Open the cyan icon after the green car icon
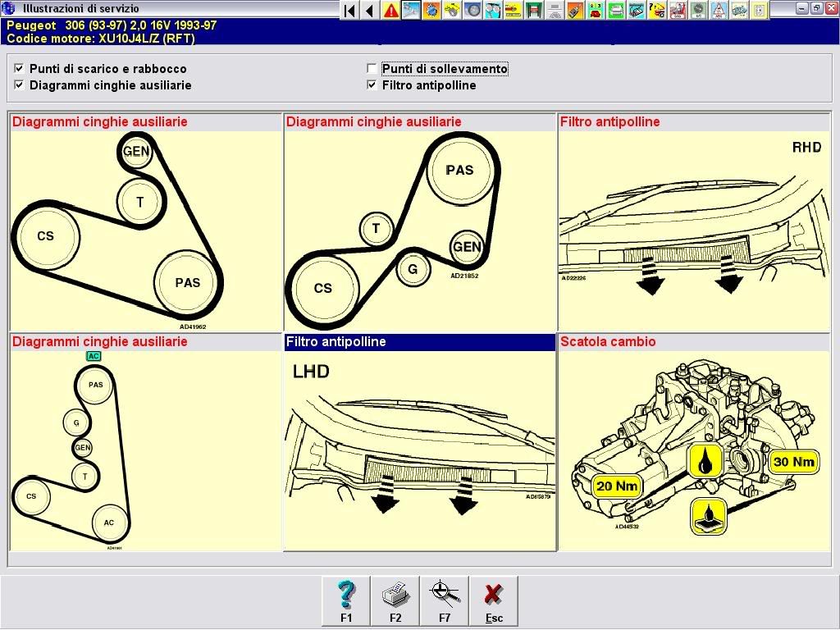 click(x=637, y=10)
